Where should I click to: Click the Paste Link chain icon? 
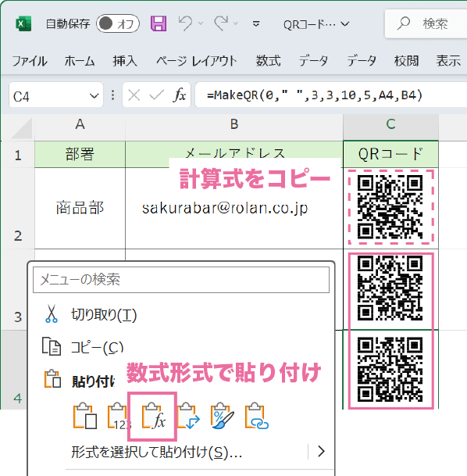click(x=257, y=416)
